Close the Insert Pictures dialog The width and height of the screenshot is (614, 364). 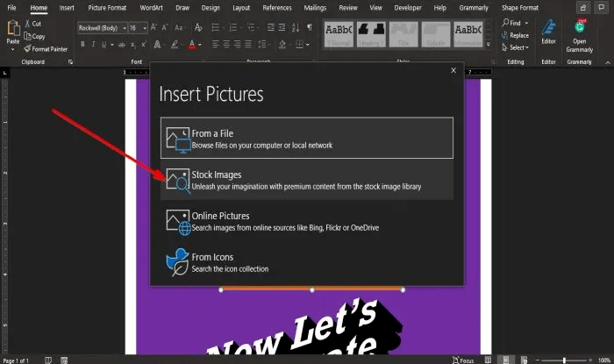point(453,70)
